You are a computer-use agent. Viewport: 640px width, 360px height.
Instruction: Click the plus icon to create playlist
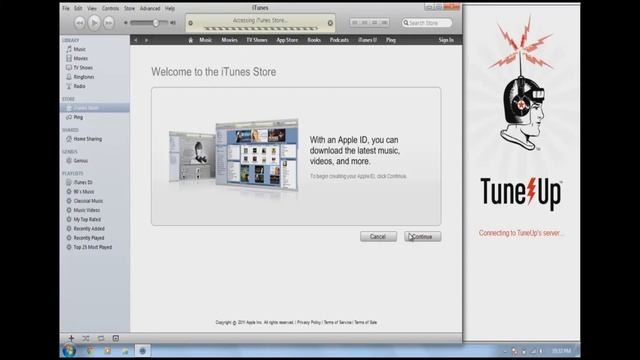tap(71, 338)
